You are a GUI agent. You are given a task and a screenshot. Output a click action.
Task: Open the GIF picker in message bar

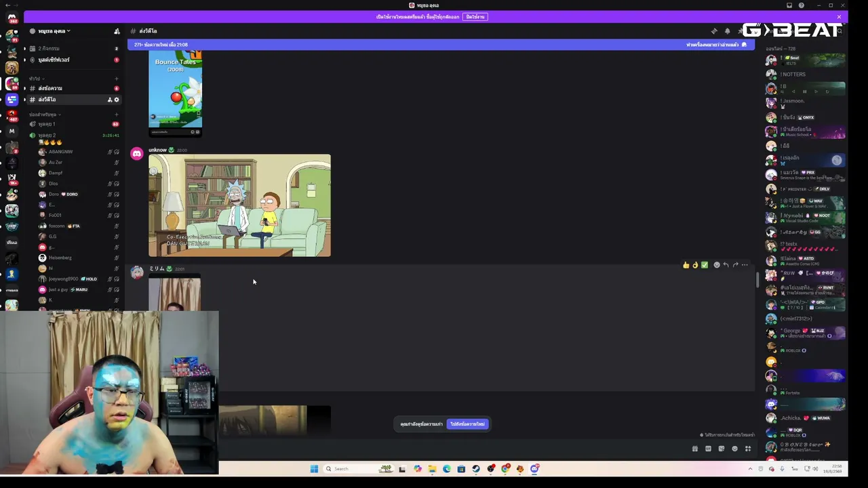pyautogui.click(x=708, y=449)
